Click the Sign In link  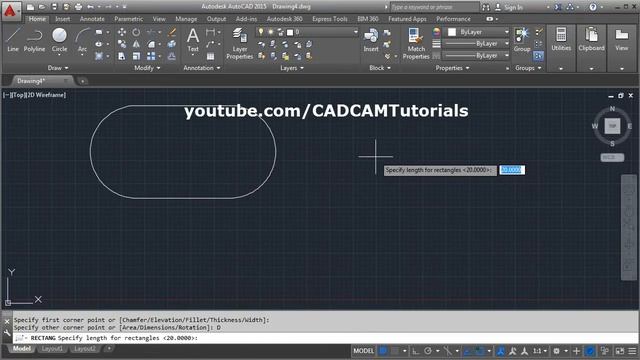[513, 7]
